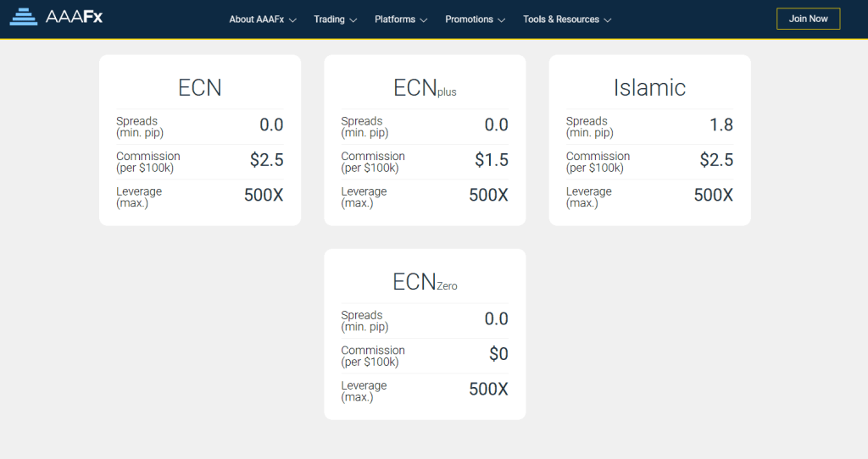Click the Commission label in ECN plus card

pyautogui.click(x=373, y=162)
